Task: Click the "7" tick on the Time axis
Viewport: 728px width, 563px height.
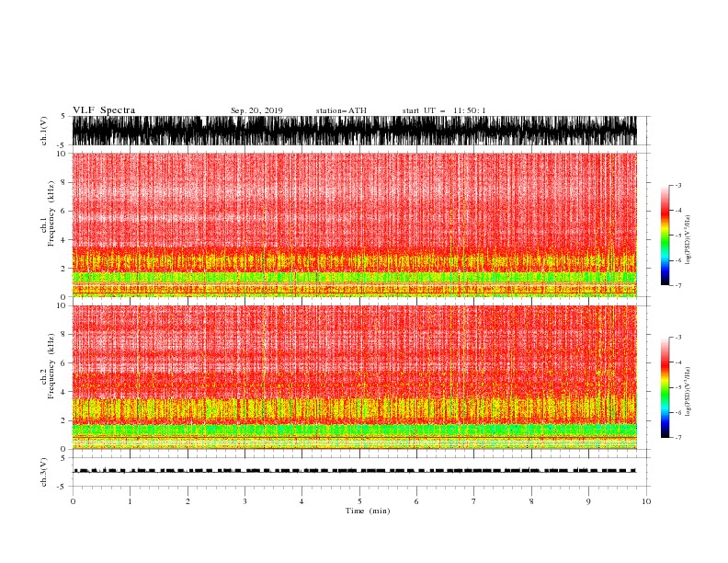Action: pos(474,501)
